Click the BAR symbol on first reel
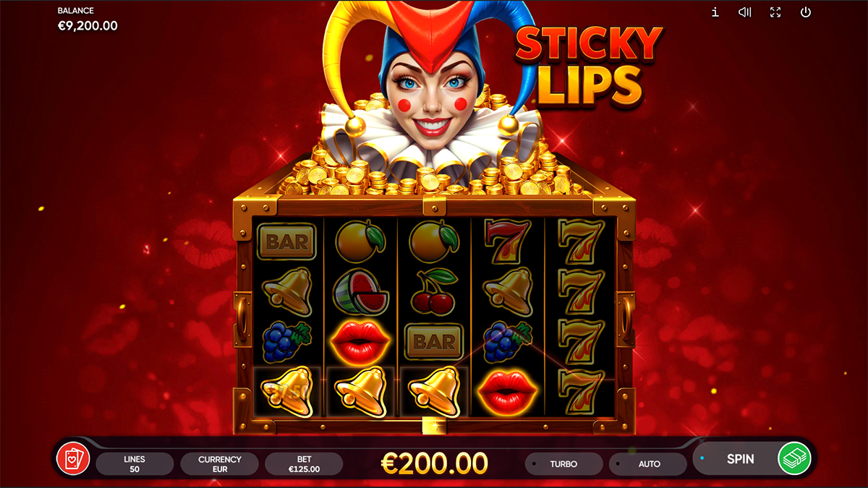The image size is (868, 488). (286, 241)
